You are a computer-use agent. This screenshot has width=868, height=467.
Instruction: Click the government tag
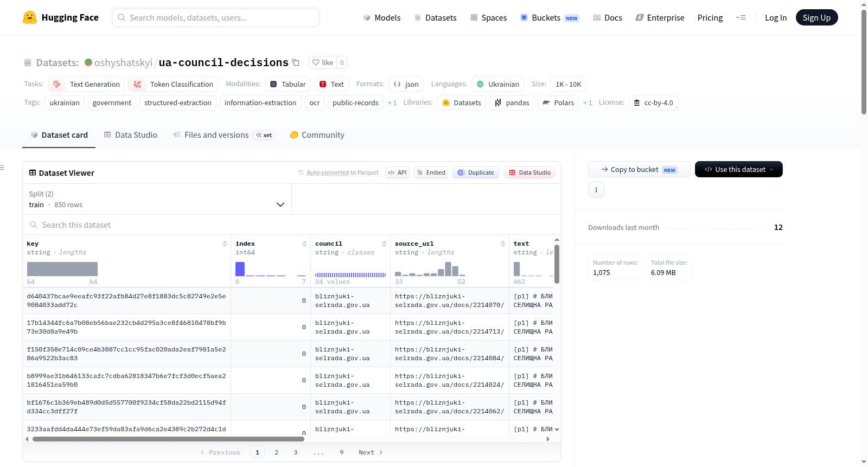(112, 103)
